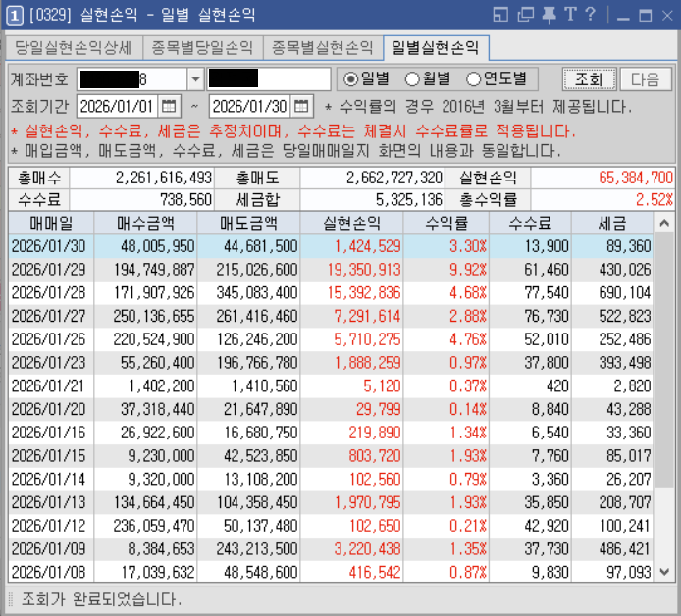Click the 다음 next button

coord(646,79)
